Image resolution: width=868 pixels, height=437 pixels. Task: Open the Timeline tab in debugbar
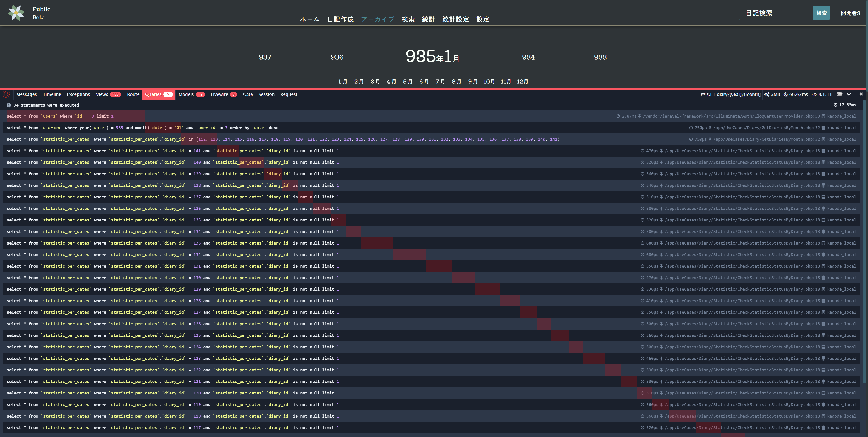coord(52,95)
